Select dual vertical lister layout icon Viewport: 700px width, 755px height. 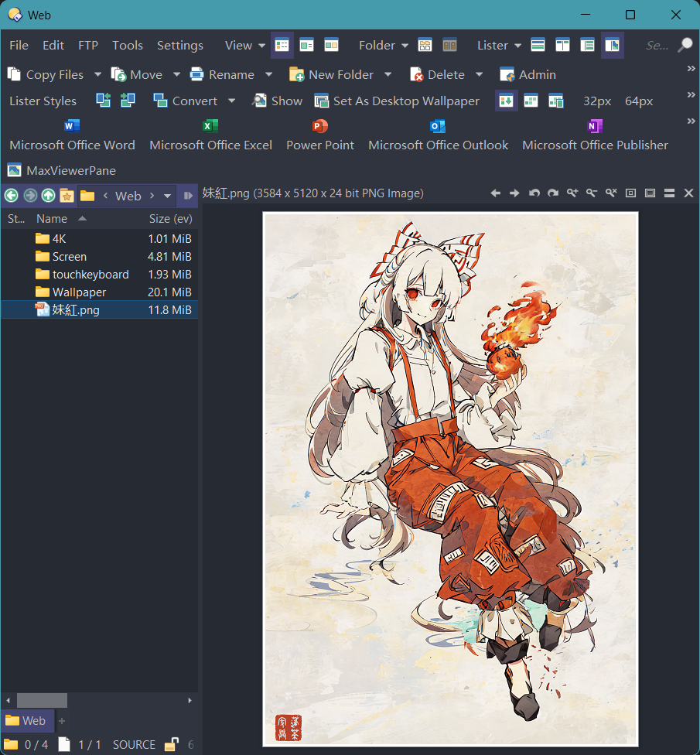click(562, 46)
